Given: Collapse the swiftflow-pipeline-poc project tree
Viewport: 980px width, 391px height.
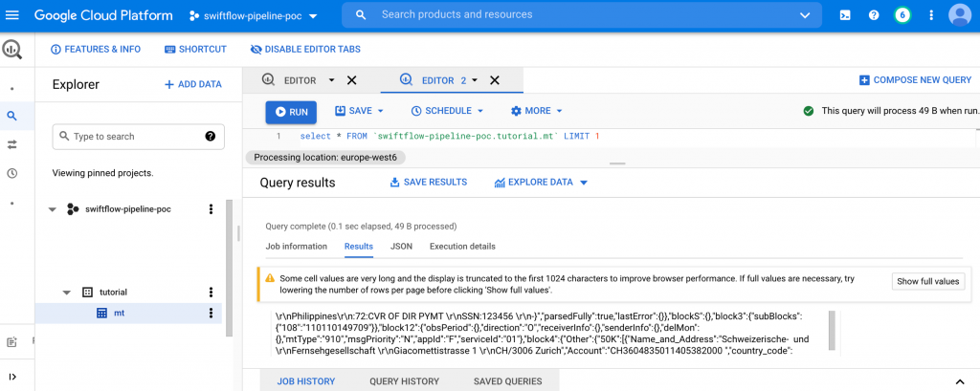Looking at the screenshot, I should tap(52, 209).
